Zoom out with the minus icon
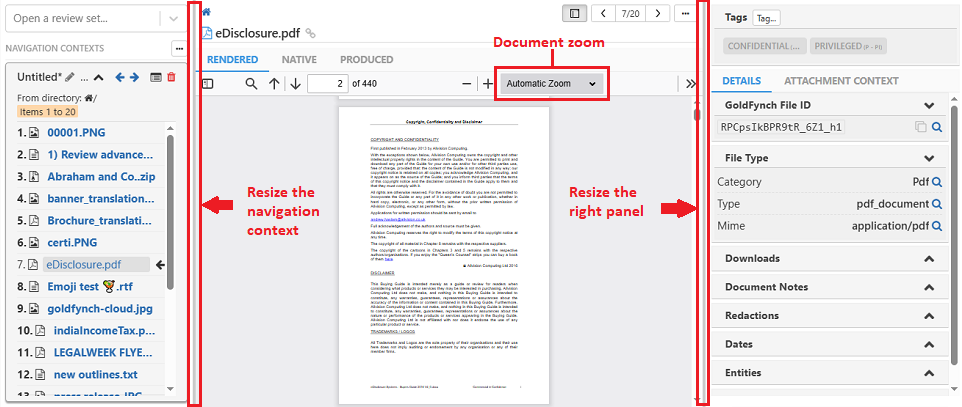The height and width of the screenshot is (407, 962). [467, 83]
